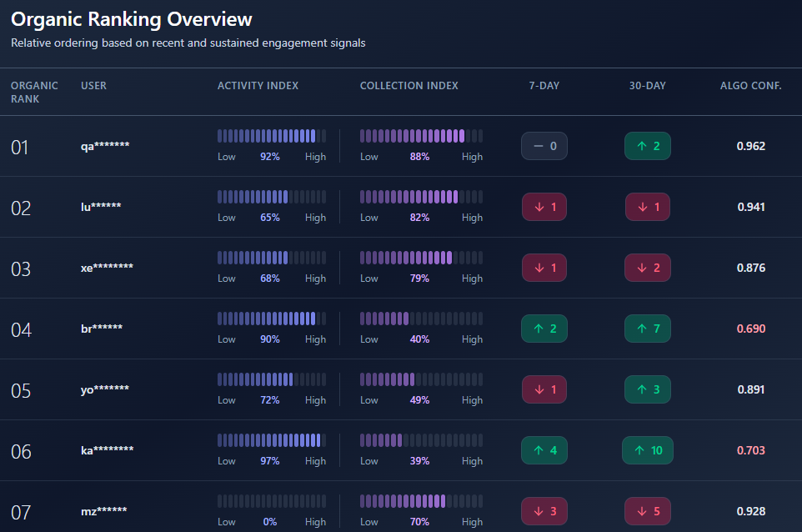Open the COLLECTION INDEX column header
This screenshot has height=532, width=802.
point(409,85)
